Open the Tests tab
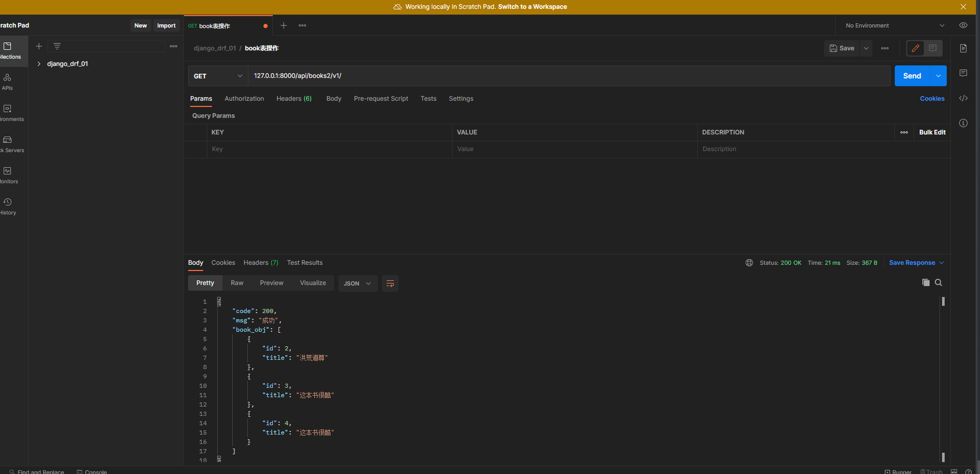980x474 pixels. pyautogui.click(x=429, y=99)
